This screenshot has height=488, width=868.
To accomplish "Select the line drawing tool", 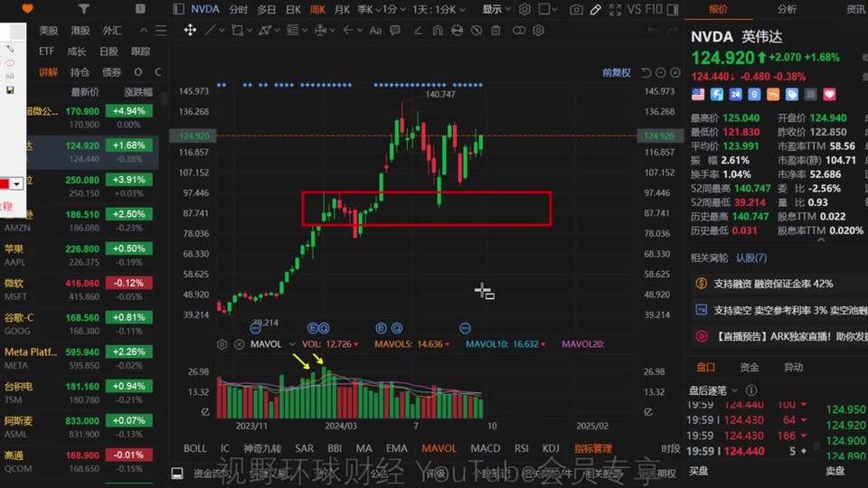I will tap(211, 30).
